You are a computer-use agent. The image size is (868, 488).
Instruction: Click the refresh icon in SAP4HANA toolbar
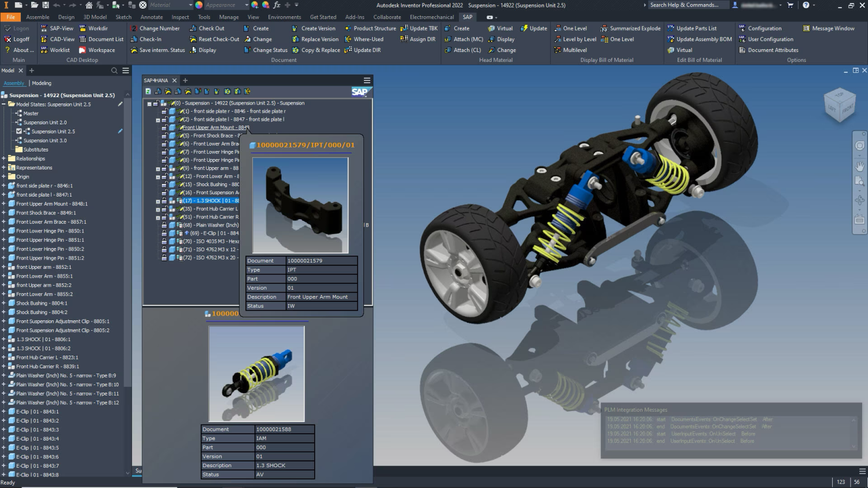tap(149, 91)
